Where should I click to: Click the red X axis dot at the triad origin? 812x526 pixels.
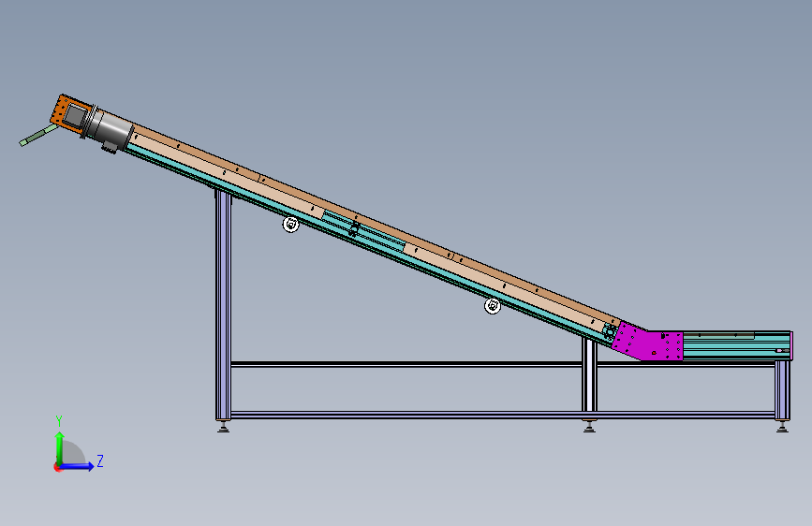point(56,467)
